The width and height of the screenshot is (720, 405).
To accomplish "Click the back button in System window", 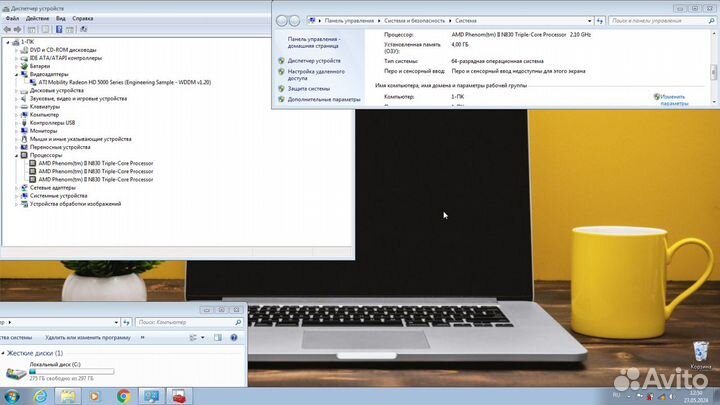I will click(281, 21).
